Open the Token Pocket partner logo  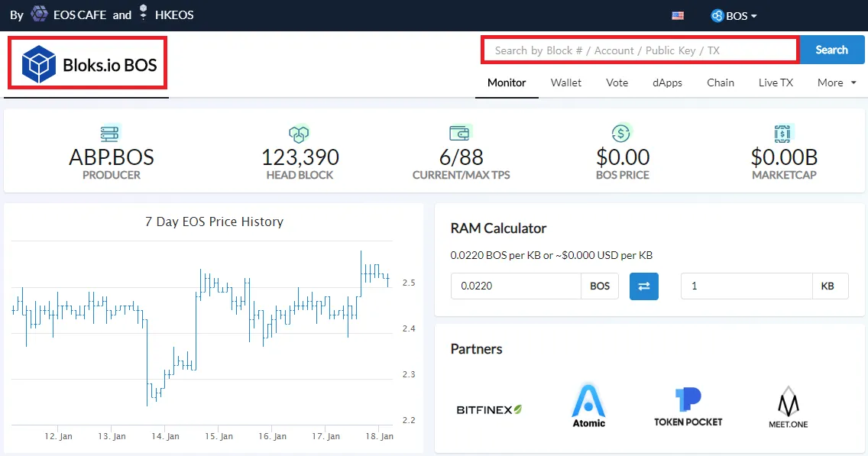tap(688, 407)
